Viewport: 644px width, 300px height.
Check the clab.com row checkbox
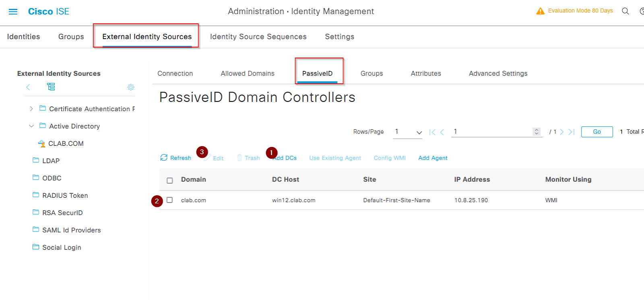click(170, 200)
